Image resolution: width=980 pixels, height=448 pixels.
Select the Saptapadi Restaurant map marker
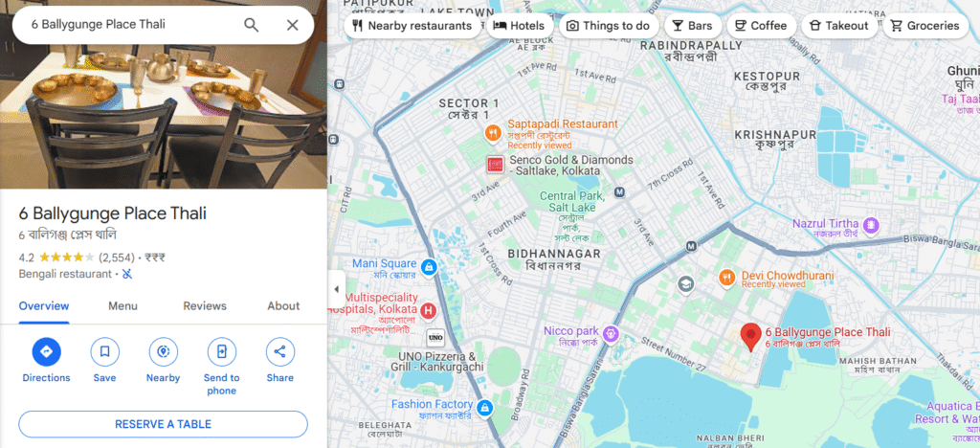[494, 132]
